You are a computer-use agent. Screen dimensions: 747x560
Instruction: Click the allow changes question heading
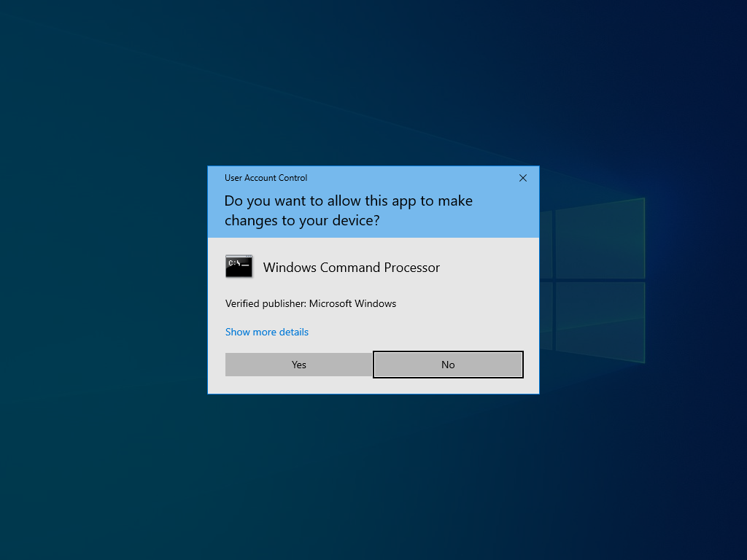pyautogui.click(x=348, y=211)
